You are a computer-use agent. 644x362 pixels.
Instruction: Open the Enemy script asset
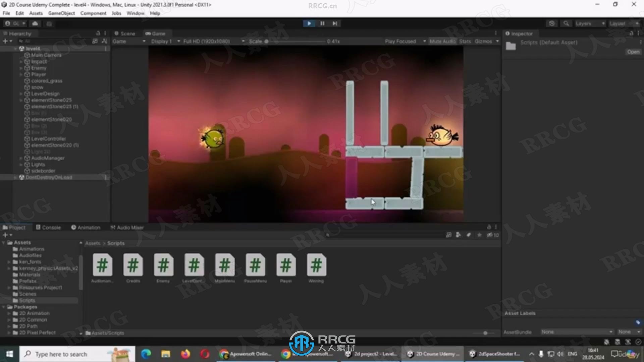click(163, 265)
